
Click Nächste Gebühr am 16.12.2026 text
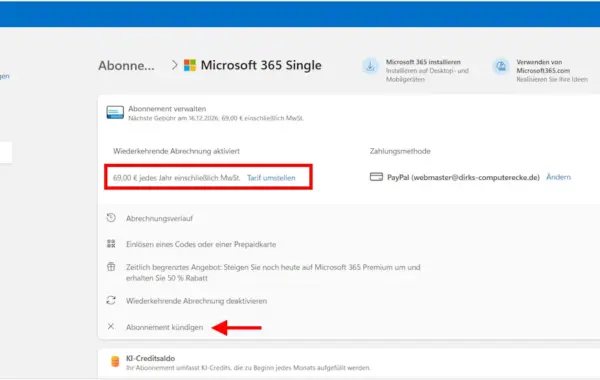point(216,118)
